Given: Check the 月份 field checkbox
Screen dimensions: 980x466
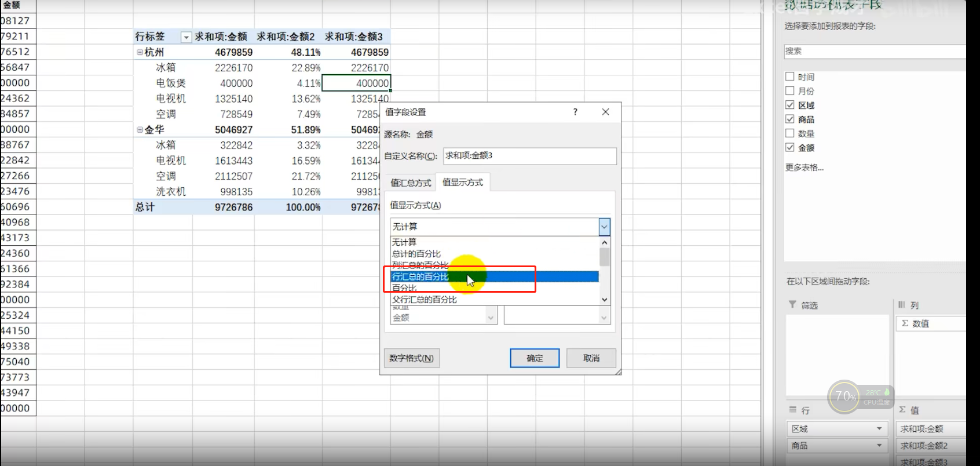Looking at the screenshot, I should click(789, 90).
